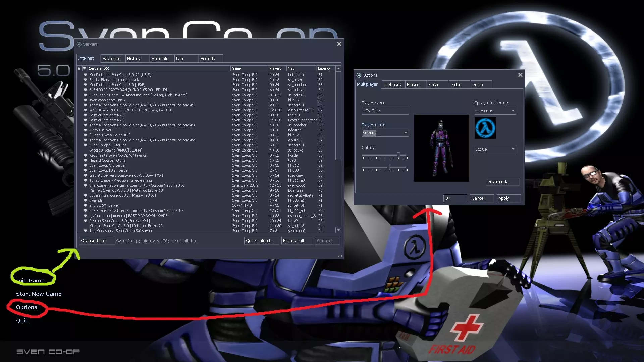Click the lambda spraypaint preview image

pyautogui.click(x=485, y=128)
